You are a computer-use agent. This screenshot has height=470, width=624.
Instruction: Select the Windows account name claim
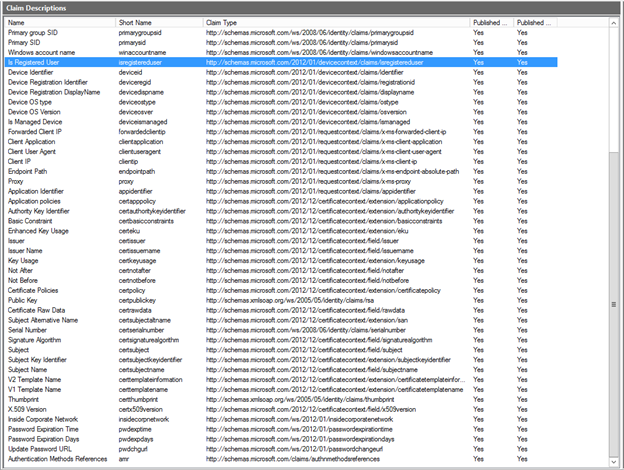[281, 53]
